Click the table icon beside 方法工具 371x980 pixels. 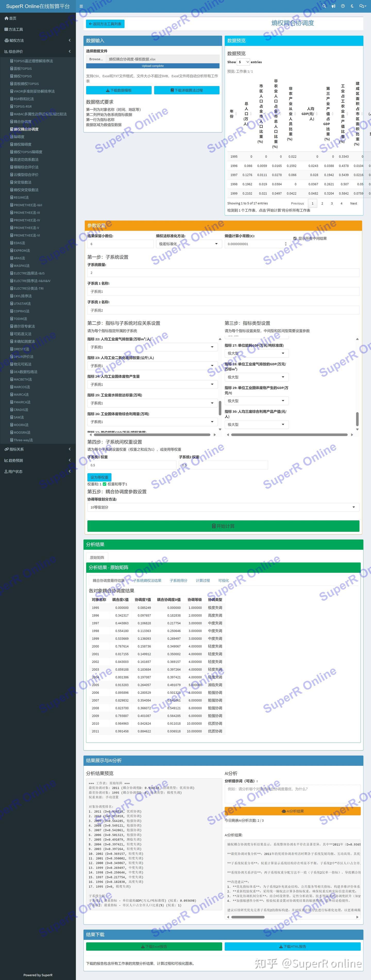pyautogui.click(x=6, y=29)
